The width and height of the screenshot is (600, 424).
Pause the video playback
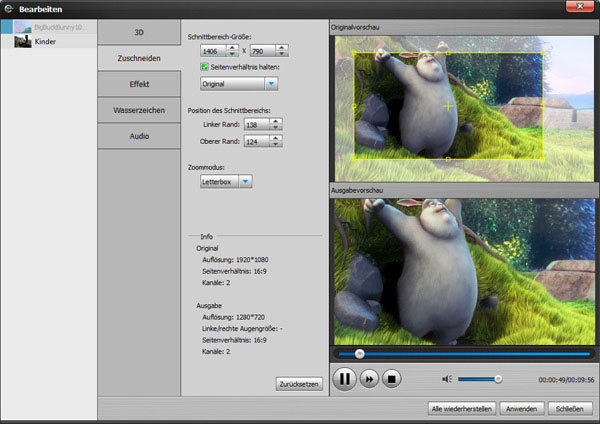pos(344,379)
